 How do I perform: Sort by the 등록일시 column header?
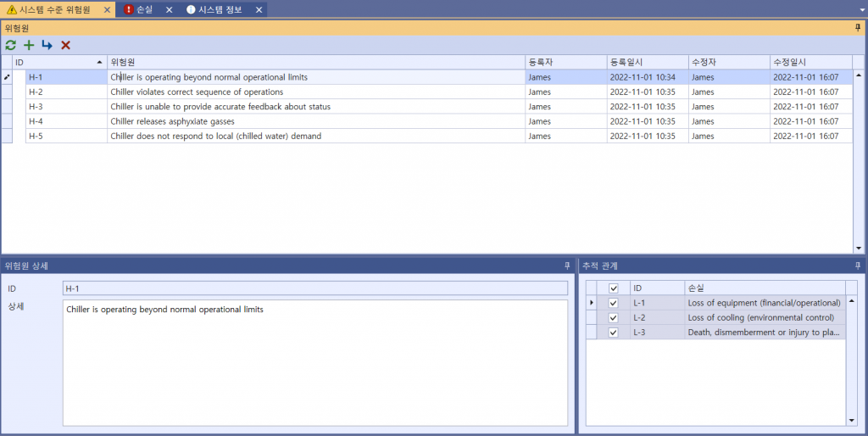(x=648, y=62)
